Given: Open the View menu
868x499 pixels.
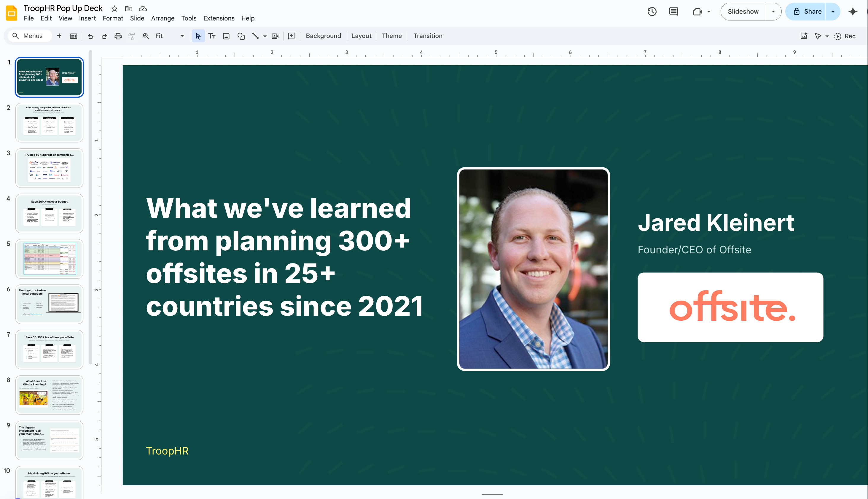Looking at the screenshot, I should pos(66,18).
